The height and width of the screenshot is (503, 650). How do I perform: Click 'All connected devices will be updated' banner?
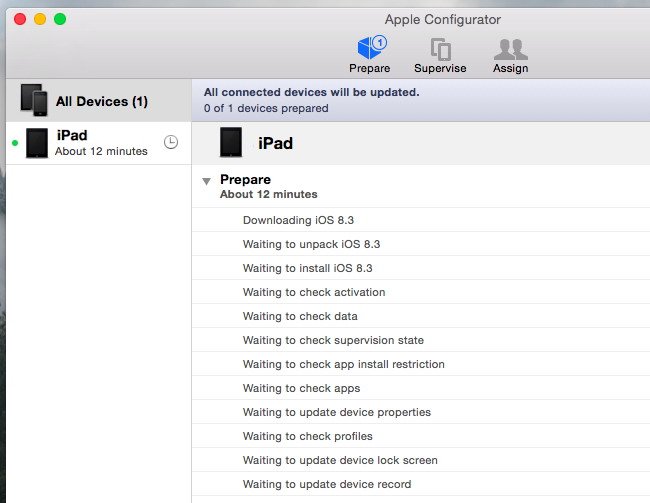(x=311, y=92)
